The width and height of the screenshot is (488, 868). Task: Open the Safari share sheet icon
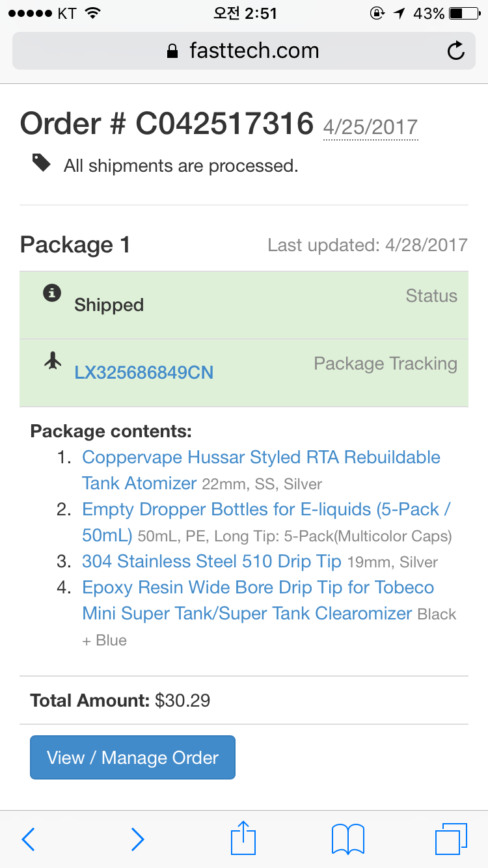coord(243,838)
